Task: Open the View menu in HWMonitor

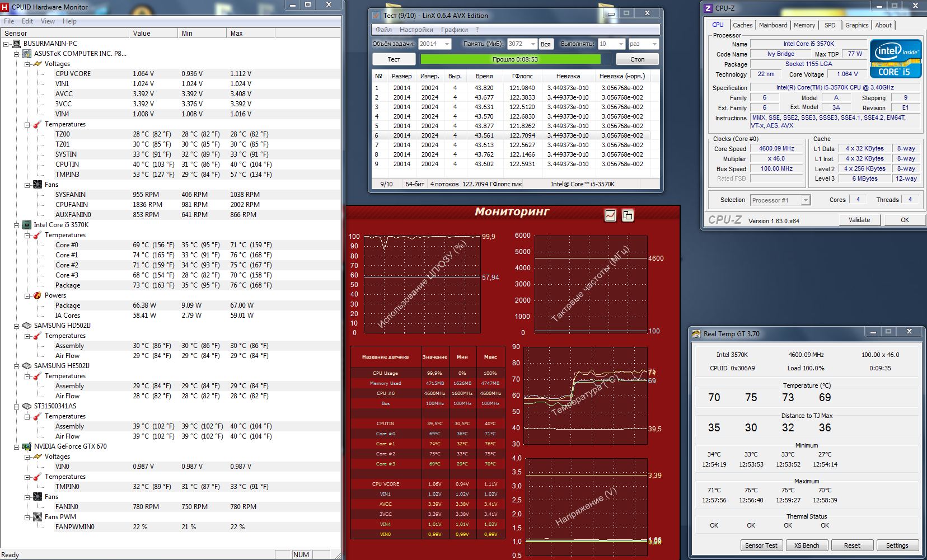Action: point(48,21)
